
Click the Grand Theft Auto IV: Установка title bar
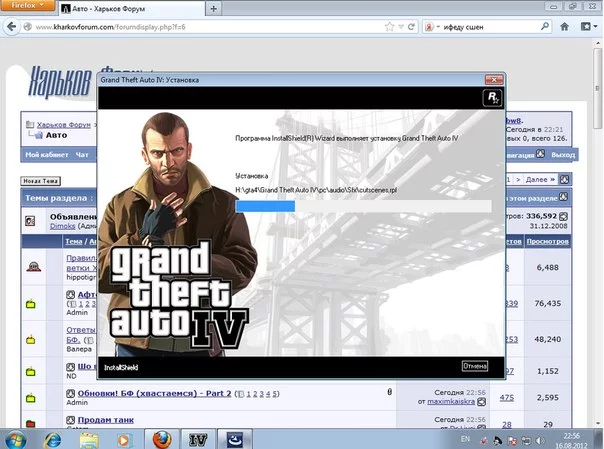tap(291, 80)
